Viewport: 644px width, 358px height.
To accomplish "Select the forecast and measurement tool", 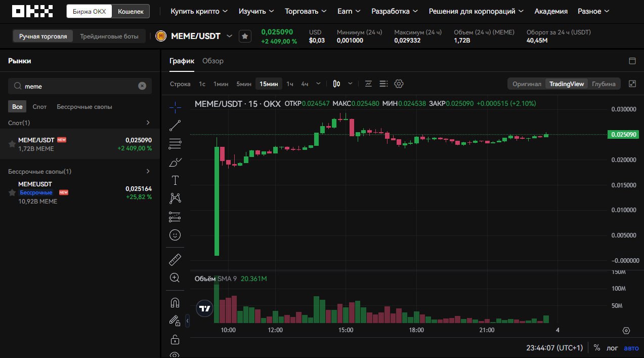I will coord(175,217).
